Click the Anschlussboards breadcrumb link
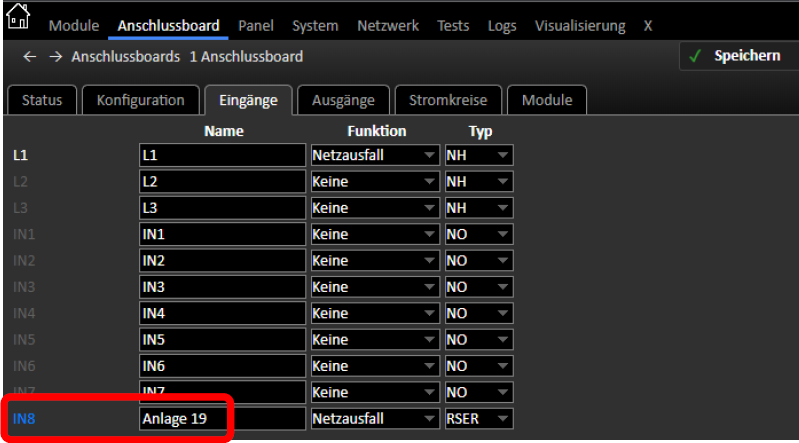 point(126,57)
